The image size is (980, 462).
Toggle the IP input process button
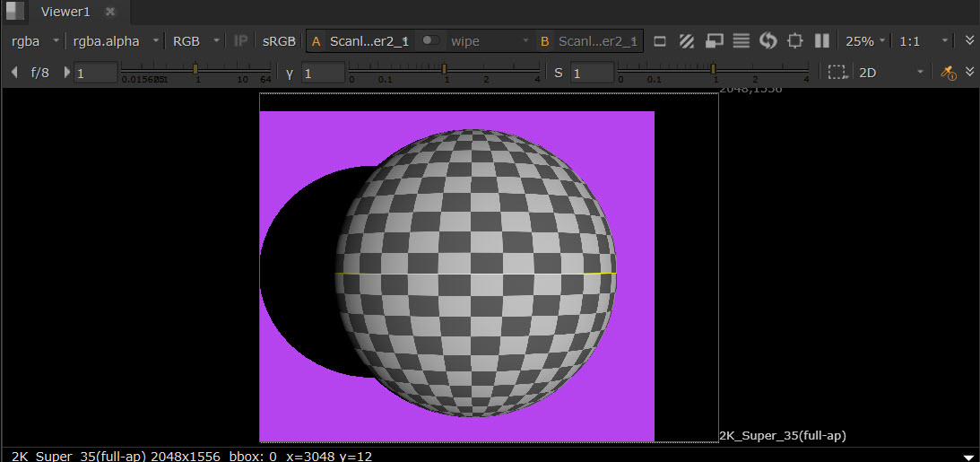pyautogui.click(x=240, y=41)
